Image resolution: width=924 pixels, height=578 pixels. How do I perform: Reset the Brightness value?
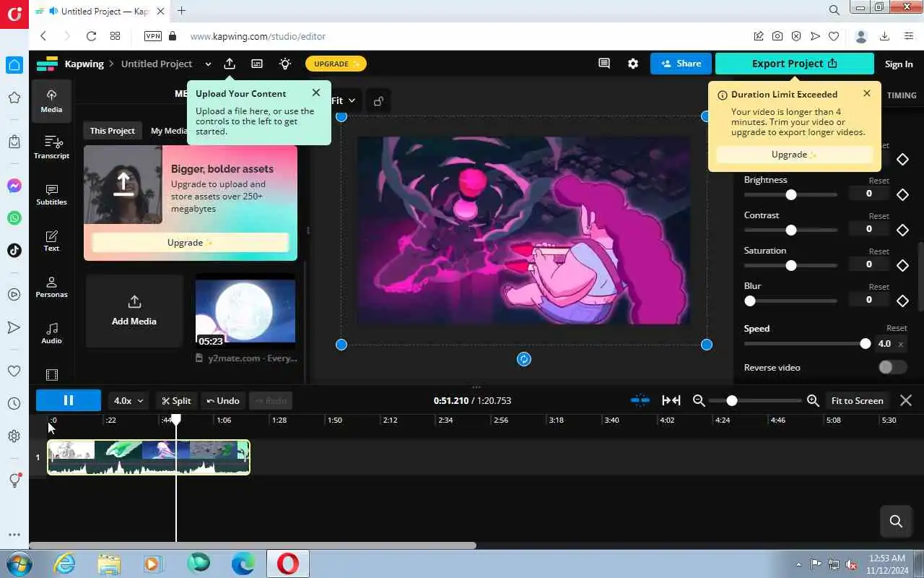point(879,181)
